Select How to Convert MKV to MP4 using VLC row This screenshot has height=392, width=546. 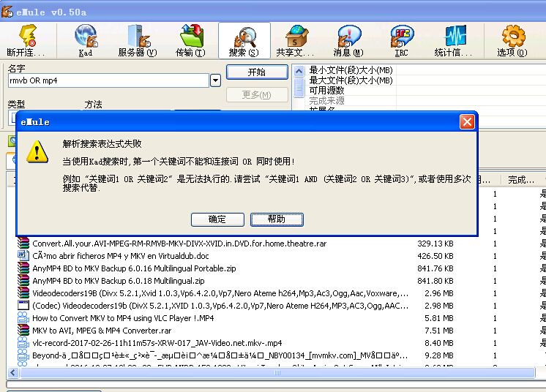pos(123,318)
